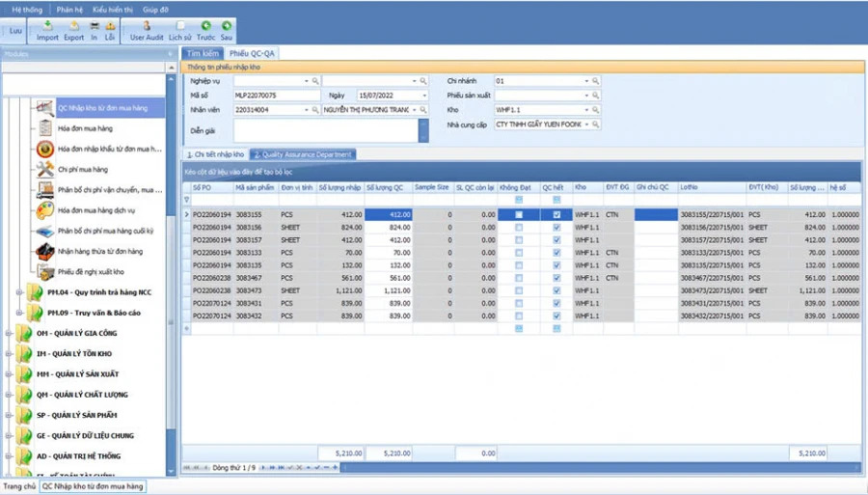Viewport: 868px width, 495px height.
Task: Click the Diễn giải text field
Action: (326, 130)
